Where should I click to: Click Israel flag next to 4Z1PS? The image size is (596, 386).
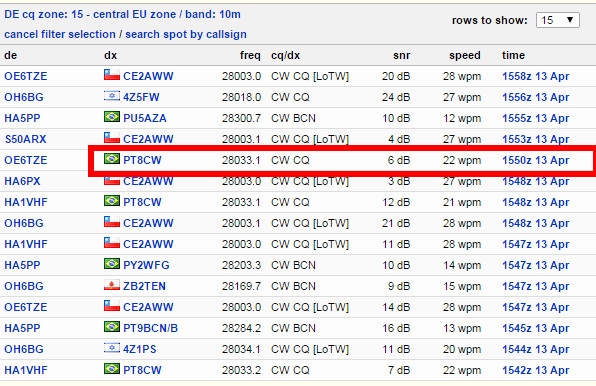(x=112, y=348)
